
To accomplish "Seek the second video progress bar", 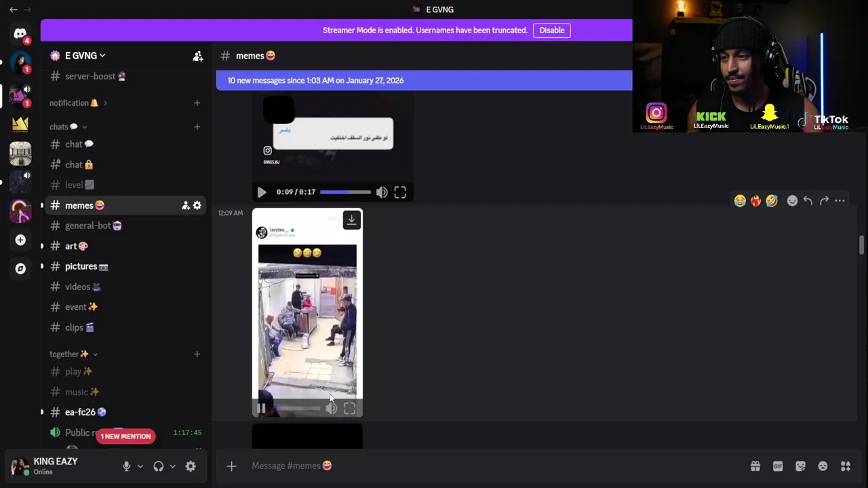I will pyautogui.click(x=298, y=408).
